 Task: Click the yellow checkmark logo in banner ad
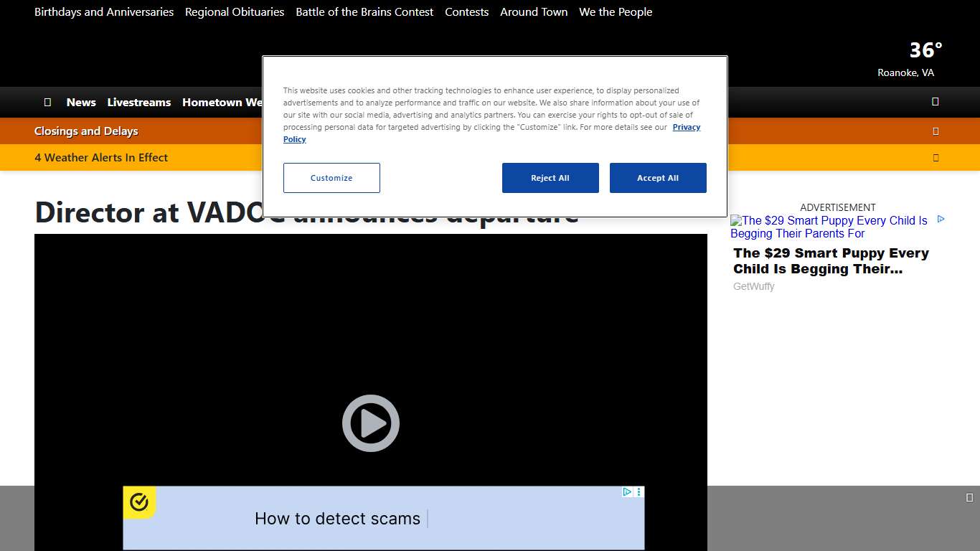point(139,502)
